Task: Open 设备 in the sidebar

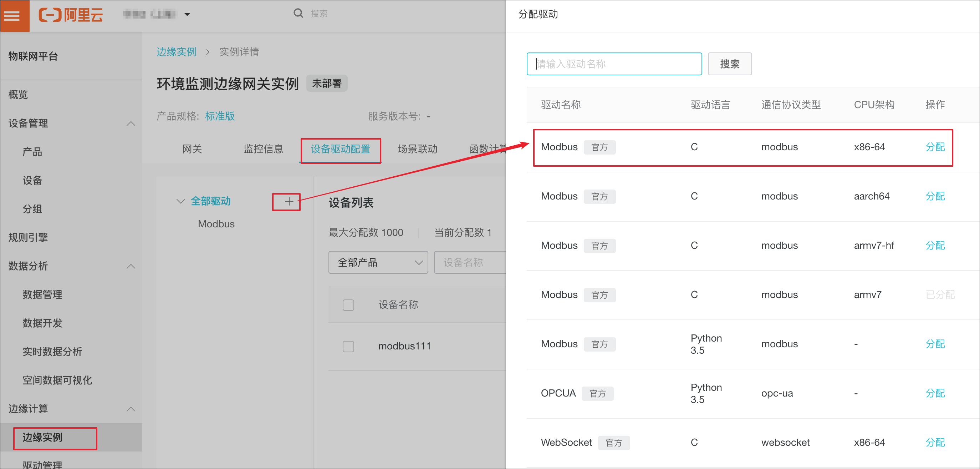Action: (x=32, y=181)
